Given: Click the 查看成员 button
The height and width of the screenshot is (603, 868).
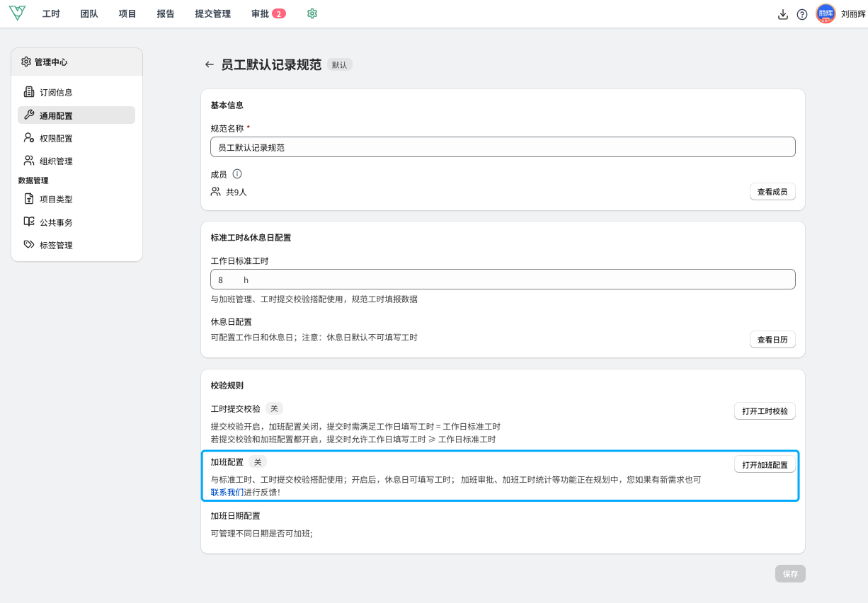Looking at the screenshot, I should [772, 192].
